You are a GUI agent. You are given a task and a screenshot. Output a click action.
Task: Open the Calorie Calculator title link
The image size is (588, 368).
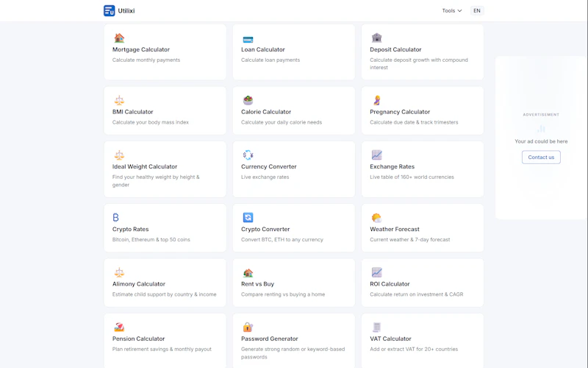pyautogui.click(x=266, y=112)
